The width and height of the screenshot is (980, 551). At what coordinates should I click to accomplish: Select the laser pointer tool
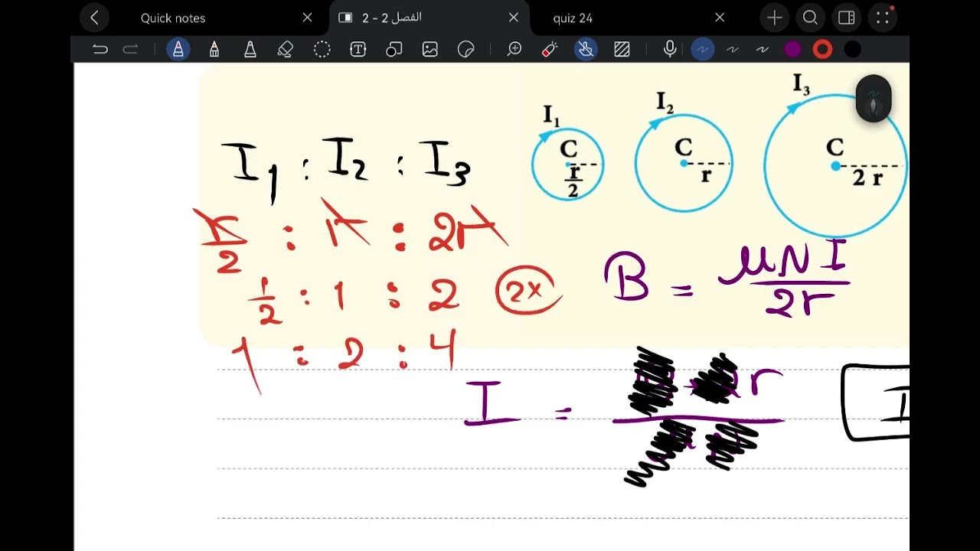(549, 50)
